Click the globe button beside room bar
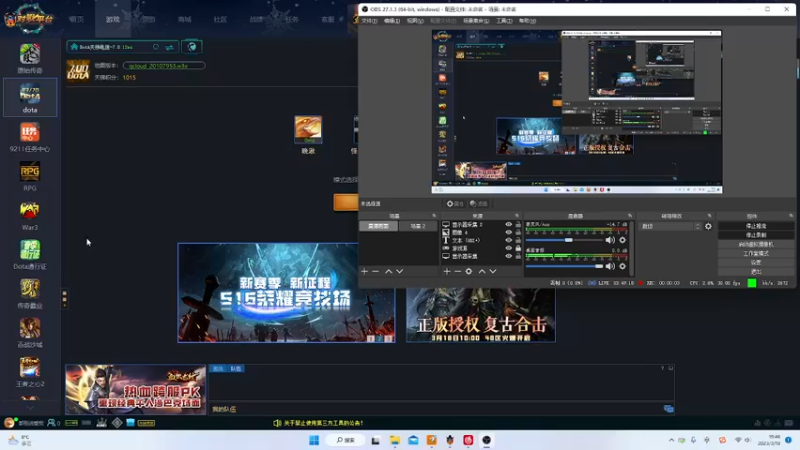The height and width of the screenshot is (450, 800). click(x=192, y=47)
